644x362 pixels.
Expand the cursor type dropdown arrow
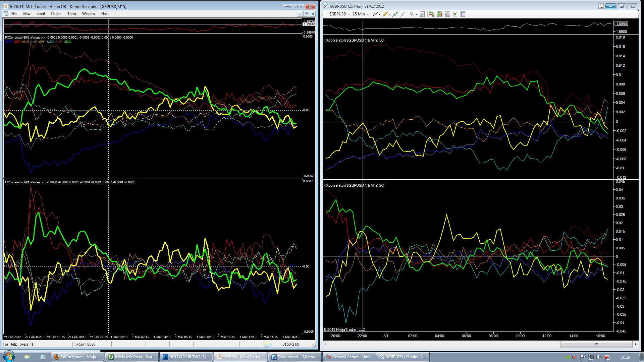[416, 14]
